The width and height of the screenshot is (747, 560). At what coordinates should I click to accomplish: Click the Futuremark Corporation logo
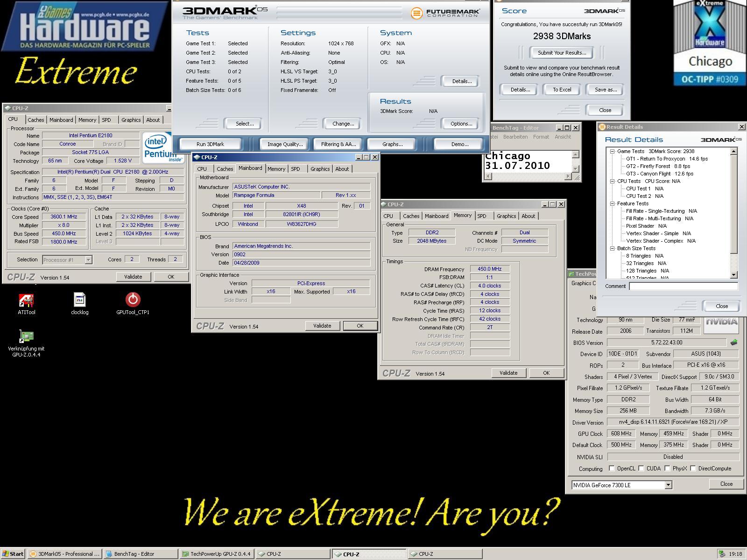445,13
